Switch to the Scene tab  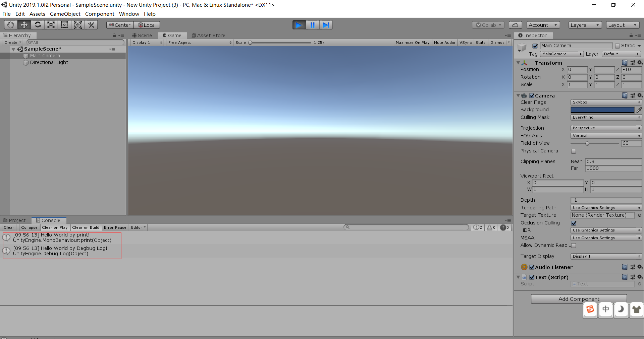pos(142,35)
